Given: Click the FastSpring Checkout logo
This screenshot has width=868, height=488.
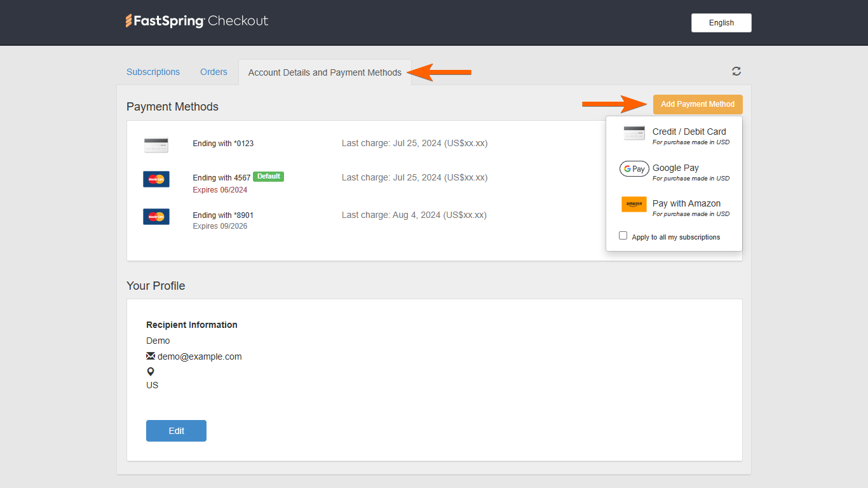Looking at the screenshot, I should (x=197, y=21).
